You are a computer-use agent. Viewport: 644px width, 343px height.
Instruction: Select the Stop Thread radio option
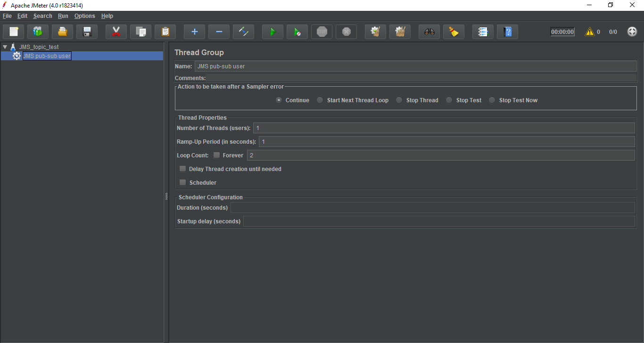[x=399, y=100]
